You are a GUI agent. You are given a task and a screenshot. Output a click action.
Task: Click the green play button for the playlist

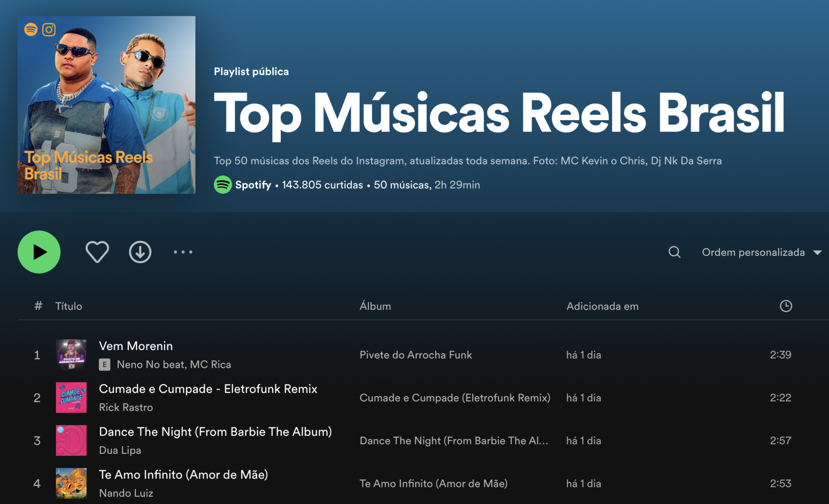(39, 251)
